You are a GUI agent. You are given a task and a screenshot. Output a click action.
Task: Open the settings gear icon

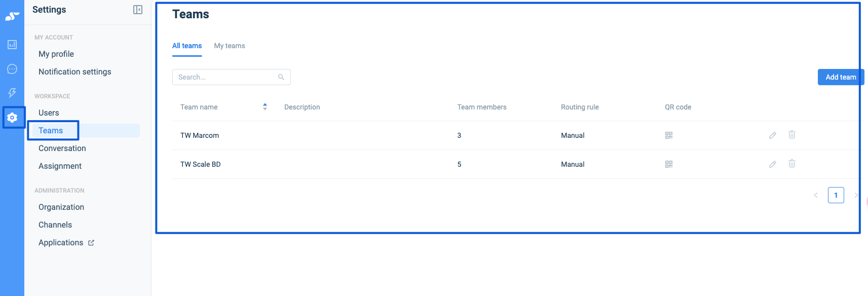(12, 118)
